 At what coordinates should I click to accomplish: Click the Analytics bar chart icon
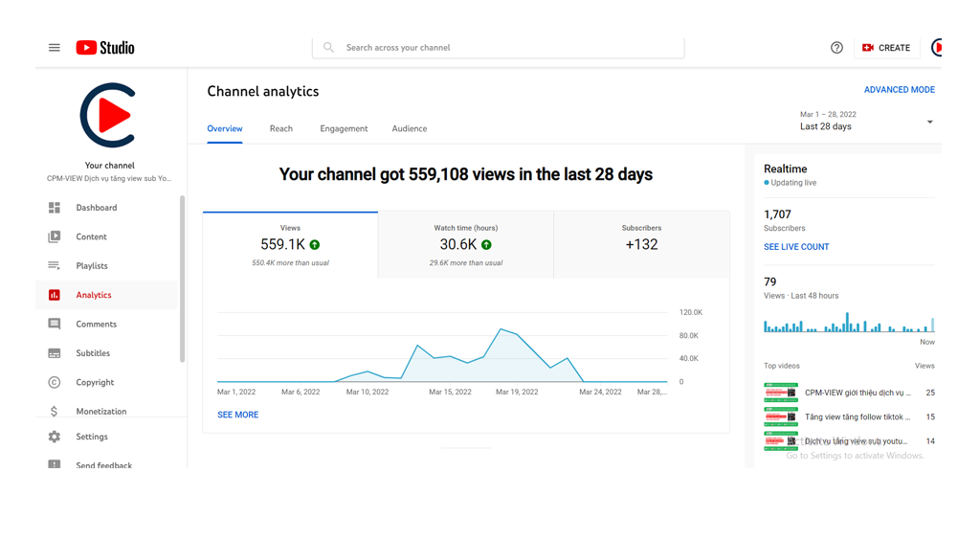tap(55, 295)
